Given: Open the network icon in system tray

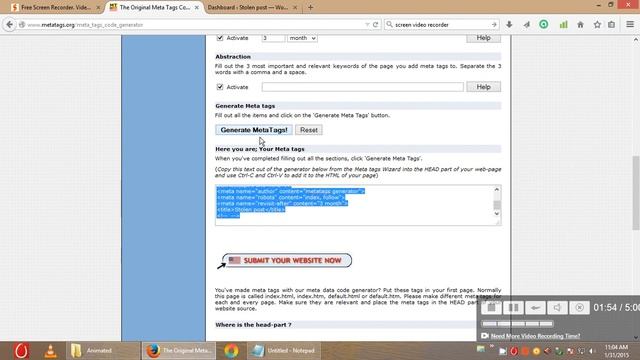Looking at the screenshot, I should click(x=581, y=351).
